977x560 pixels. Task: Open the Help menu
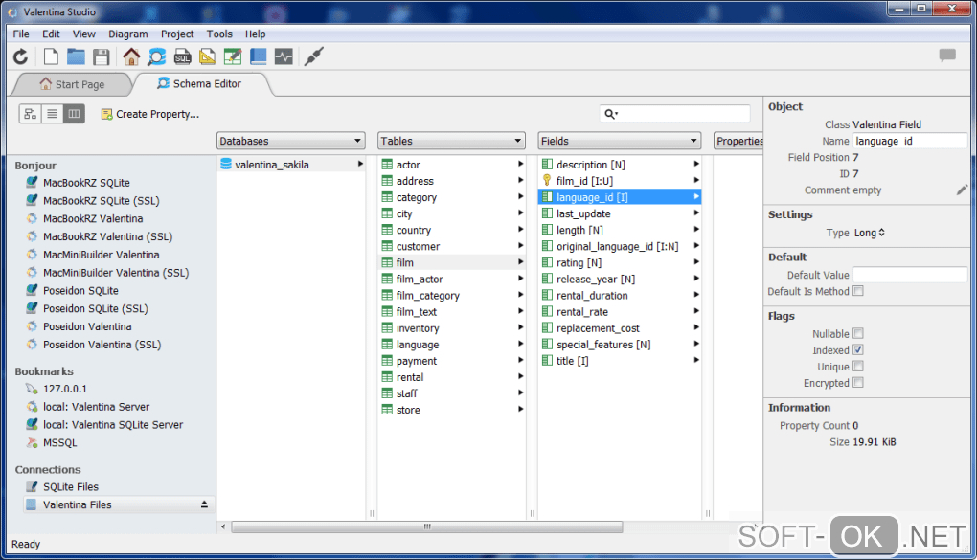point(255,34)
